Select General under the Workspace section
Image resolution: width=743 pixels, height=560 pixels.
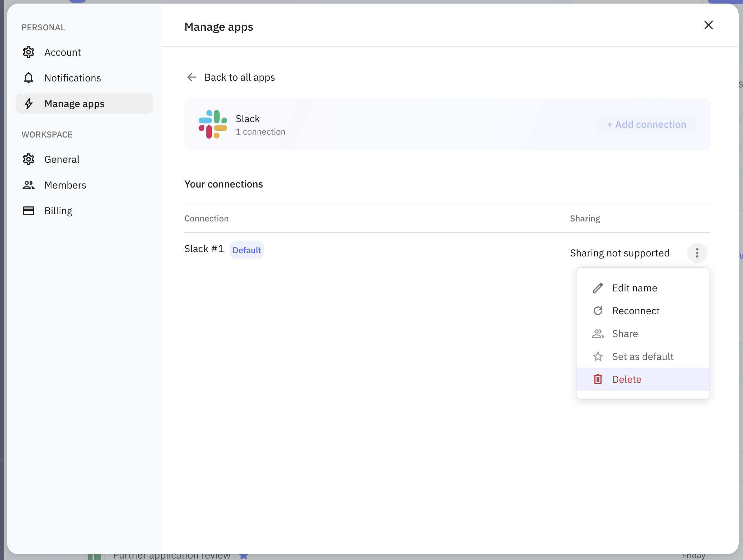(x=61, y=159)
